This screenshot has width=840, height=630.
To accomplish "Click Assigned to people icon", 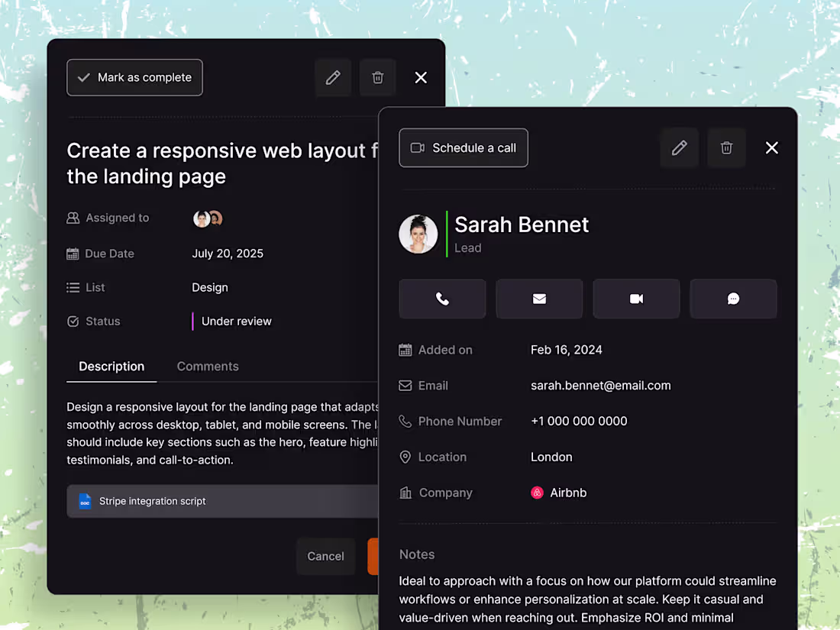I will coord(73,218).
